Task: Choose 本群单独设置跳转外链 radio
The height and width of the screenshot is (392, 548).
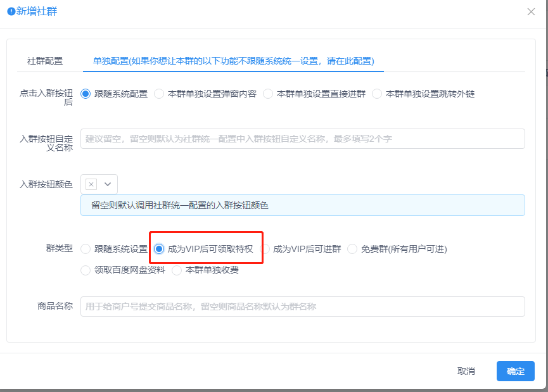Action: click(377, 94)
